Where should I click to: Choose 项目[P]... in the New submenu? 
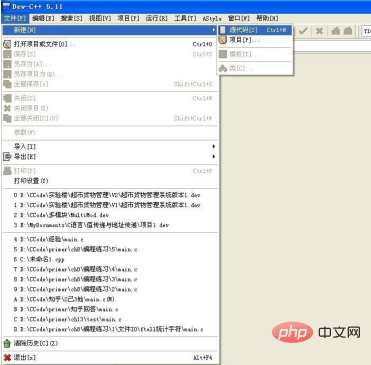coord(255,40)
